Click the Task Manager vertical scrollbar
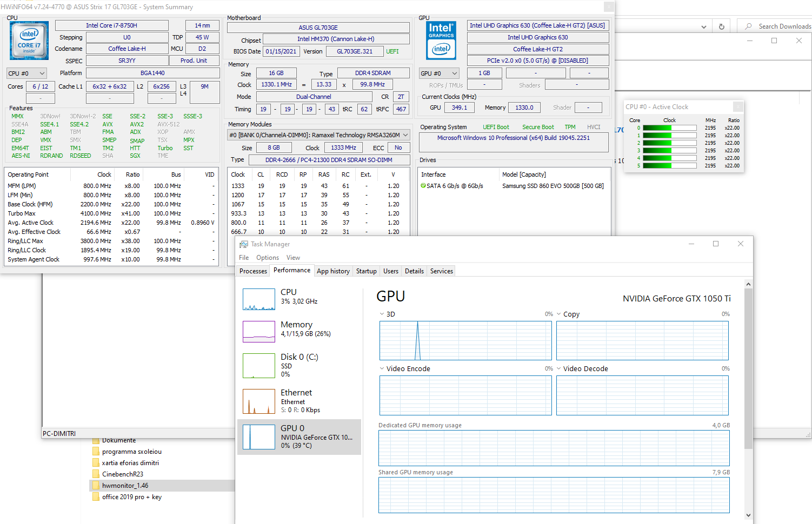The width and height of the screenshot is (812, 524). (748, 368)
